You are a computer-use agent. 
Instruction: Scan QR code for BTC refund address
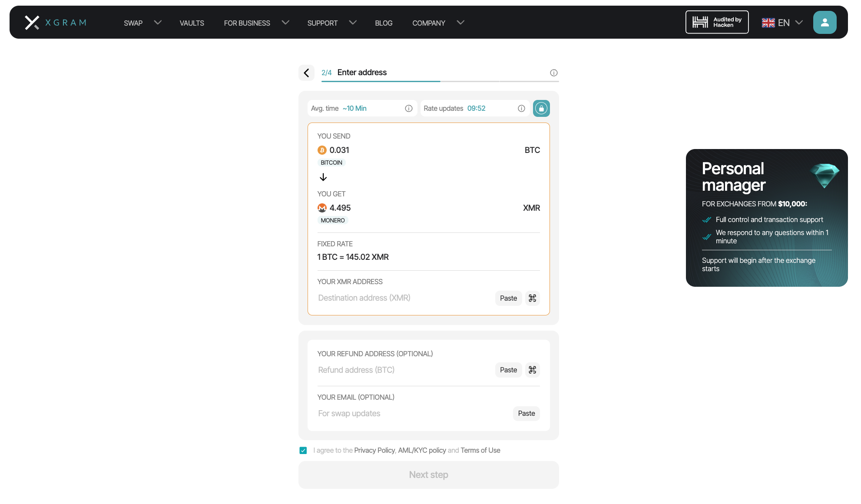(x=532, y=370)
